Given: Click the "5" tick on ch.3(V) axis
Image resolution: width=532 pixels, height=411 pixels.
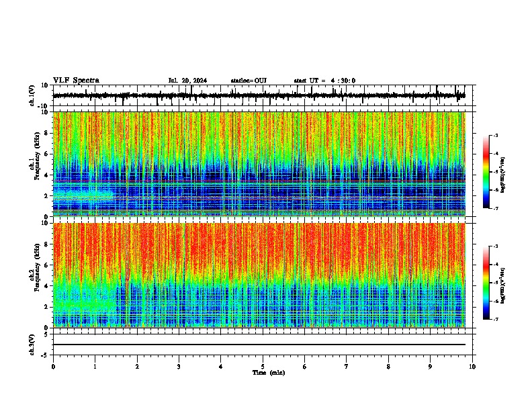Looking at the screenshot, I should [46, 334].
